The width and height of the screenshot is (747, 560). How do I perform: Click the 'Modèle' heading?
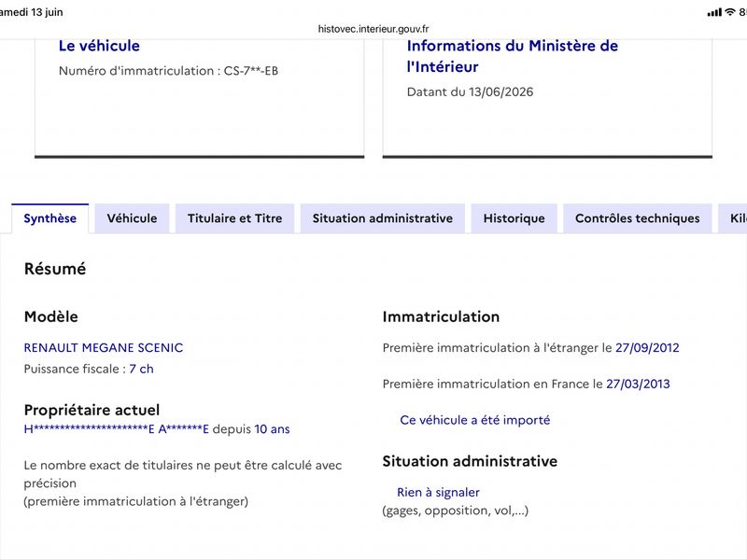tap(51, 316)
